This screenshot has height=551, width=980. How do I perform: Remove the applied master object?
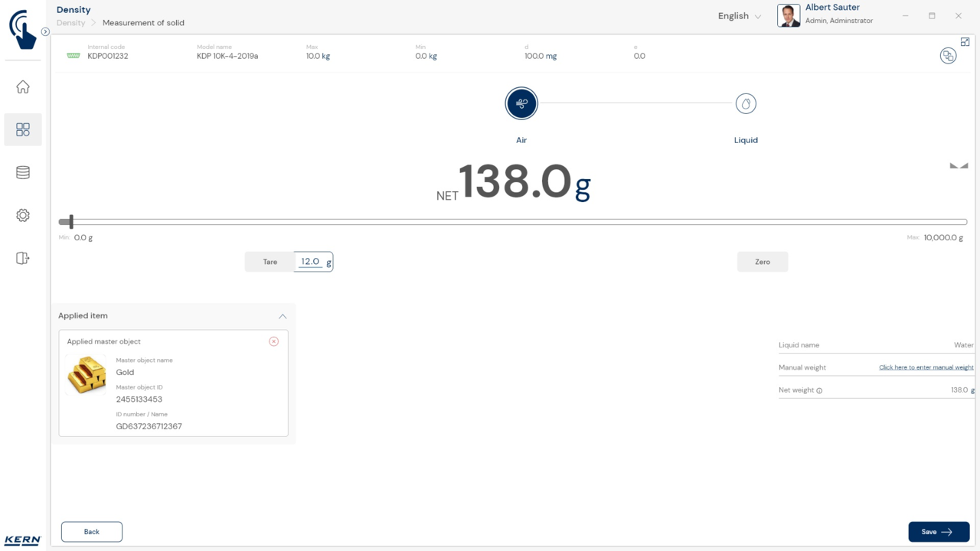[x=273, y=341]
